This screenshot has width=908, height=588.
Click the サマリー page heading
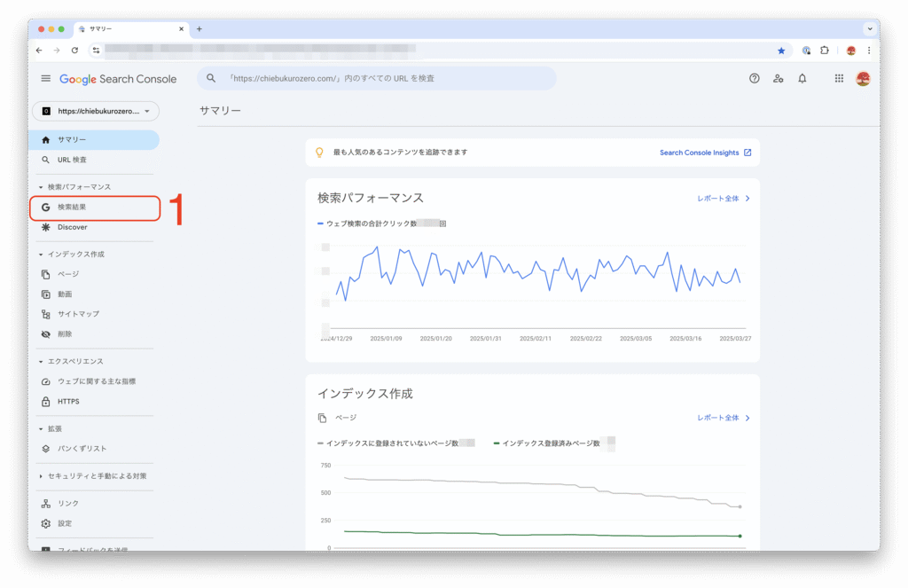click(x=220, y=111)
